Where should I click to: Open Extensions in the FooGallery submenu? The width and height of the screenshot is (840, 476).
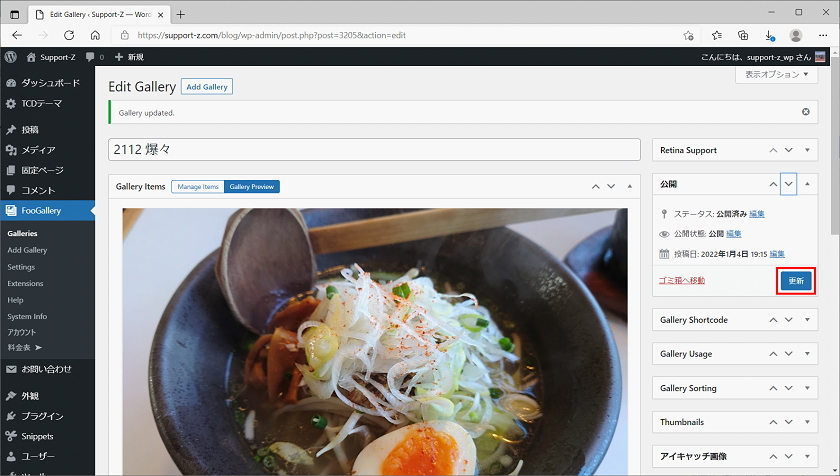(25, 283)
